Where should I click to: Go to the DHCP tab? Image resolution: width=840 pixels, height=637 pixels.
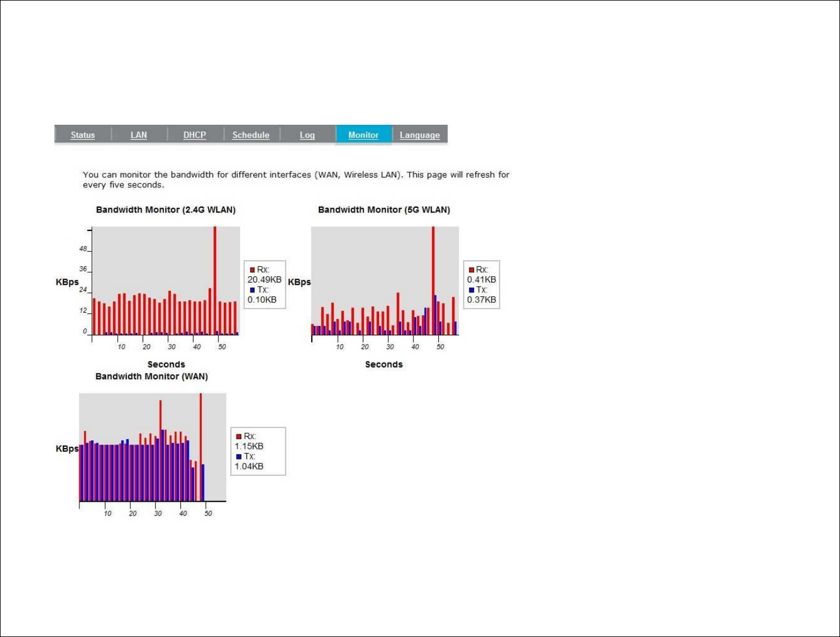195,135
